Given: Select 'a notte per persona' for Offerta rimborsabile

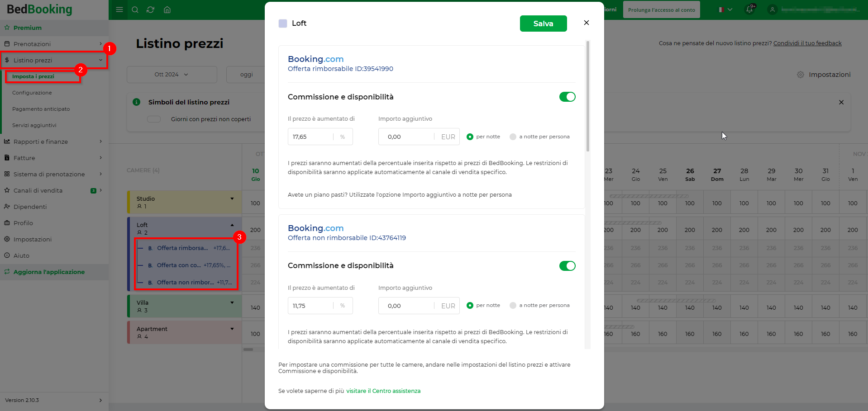Looking at the screenshot, I should coord(513,137).
